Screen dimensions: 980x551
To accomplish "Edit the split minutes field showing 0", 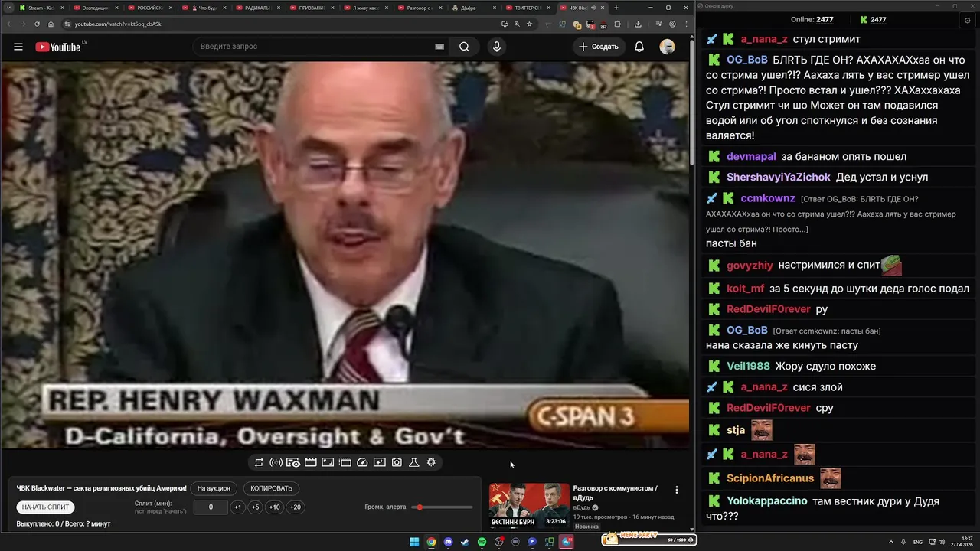I will (211, 507).
